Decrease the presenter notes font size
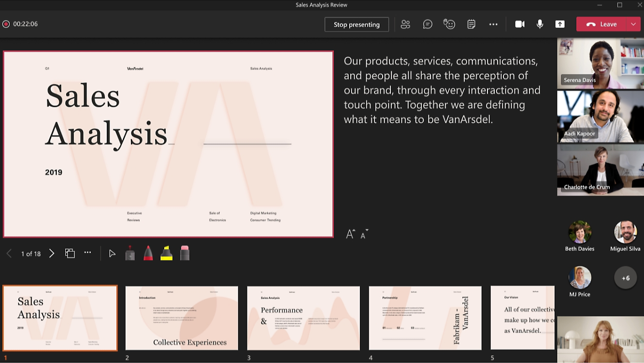Image resolution: width=644 pixels, height=363 pixels. click(x=364, y=234)
